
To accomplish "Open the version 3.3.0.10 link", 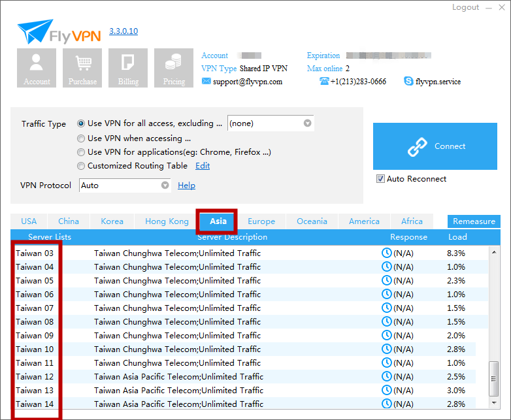I will click(x=124, y=31).
